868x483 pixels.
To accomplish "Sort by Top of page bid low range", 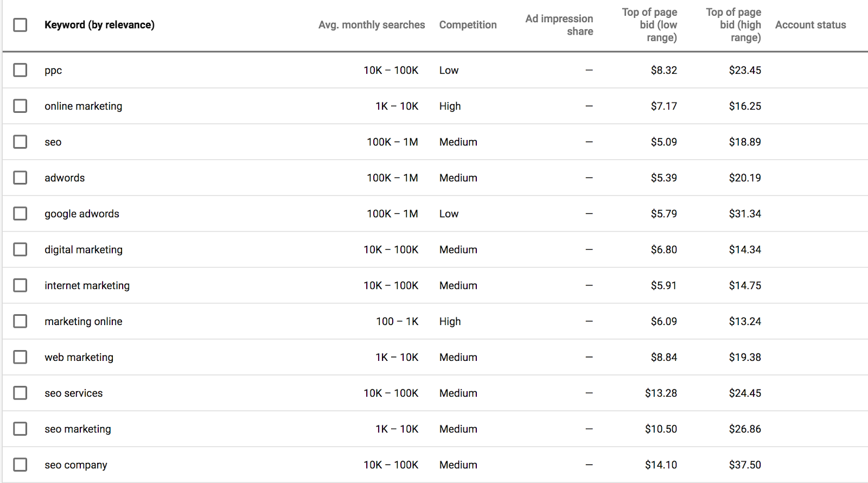I will (649, 25).
